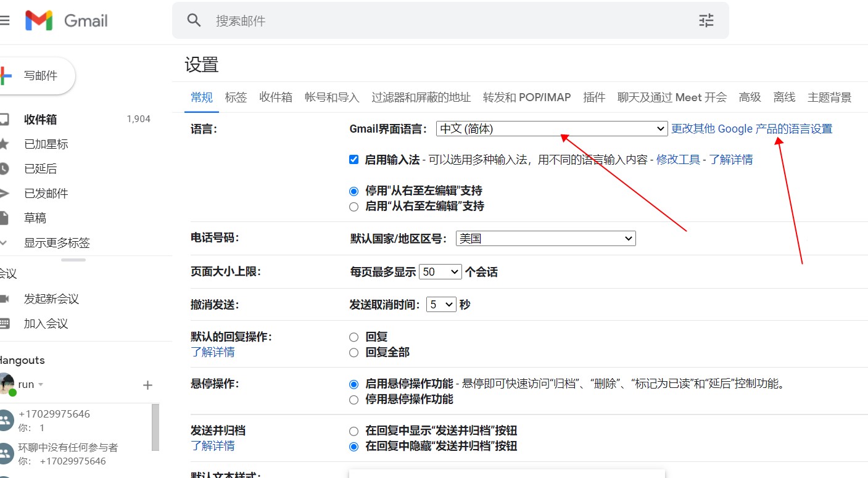The height and width of the screenshot is (478, 868).
Task: Switch to the 离线 offline tab
Action: 785,97
